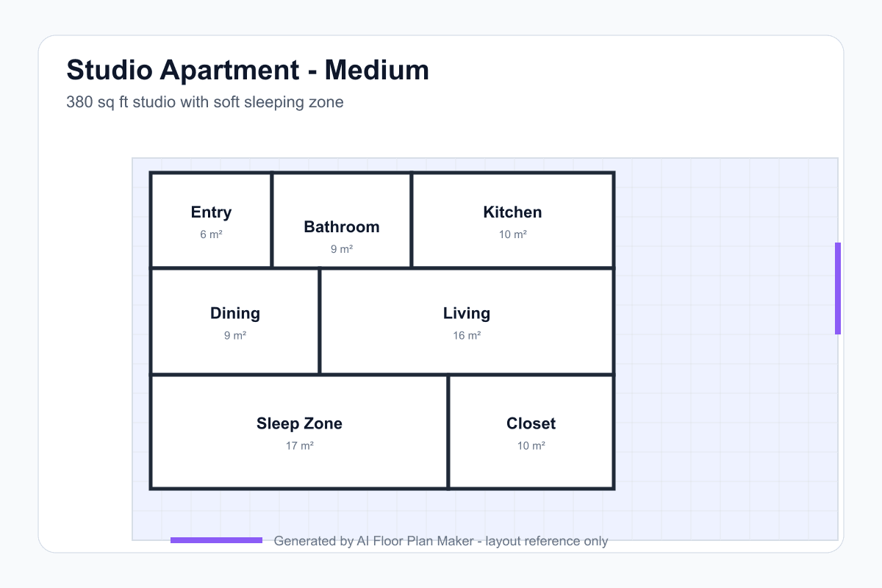Click the 9 m² Dining area label
This screenshot has width=882, height=588.
point(235,336)
